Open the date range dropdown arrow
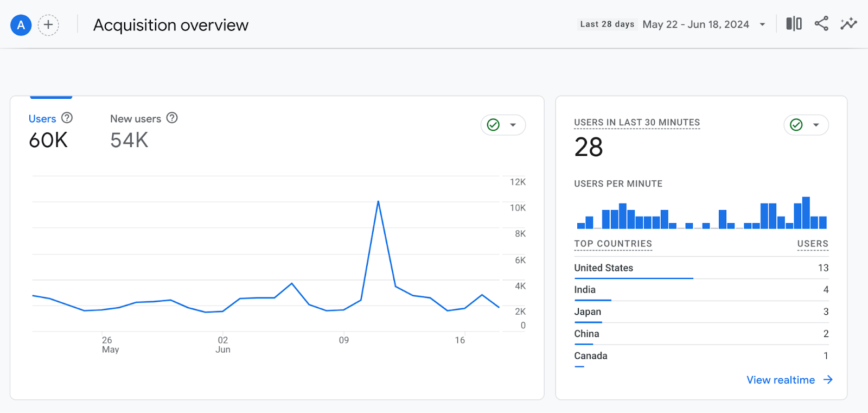The width and height of the screenshot is (868, 413). point(762,24)
